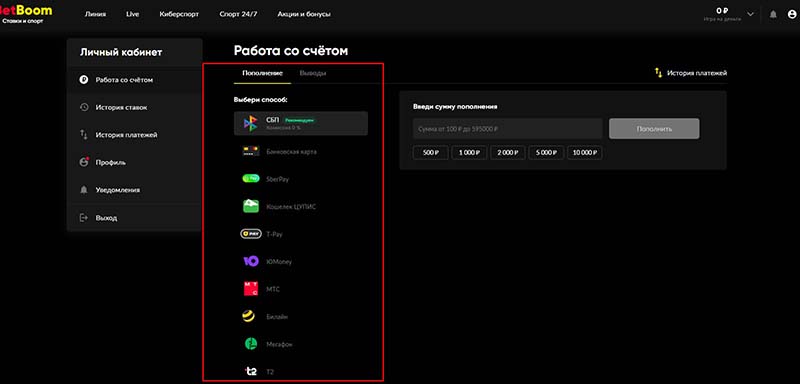Image resolution: width=800 pixels, height=384 pixels.
Task: Select the Билайн striped icon
Action: [248, 317]
